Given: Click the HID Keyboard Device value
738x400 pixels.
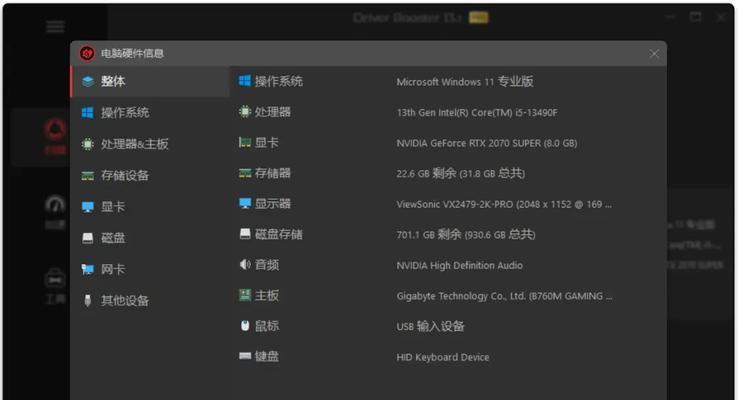Looking at the screenshot, I should pyautogui.click(x=443, y=357).
